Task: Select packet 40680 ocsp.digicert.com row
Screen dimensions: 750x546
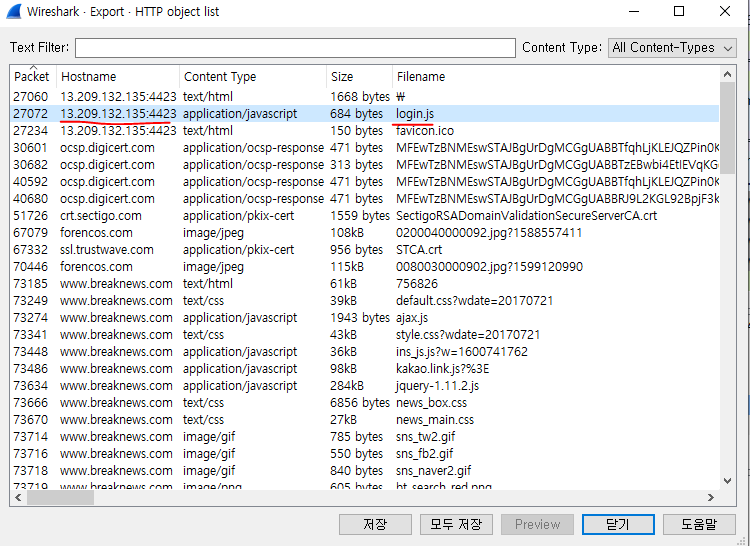Action: [x=364, y=198]
